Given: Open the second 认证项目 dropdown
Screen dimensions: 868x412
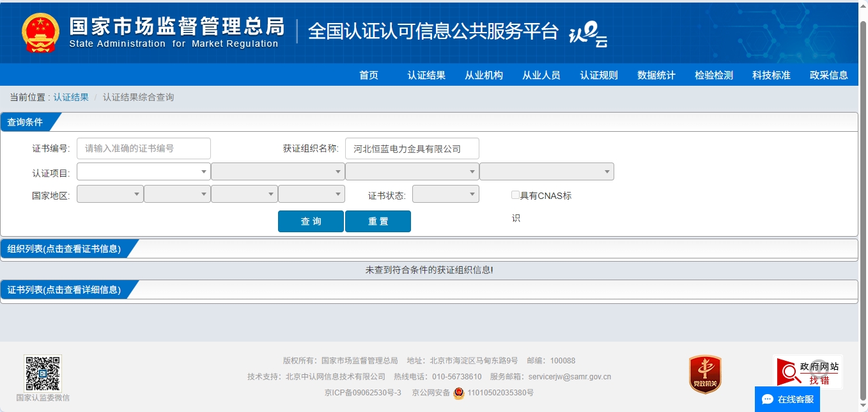Looking at the screenshot, I should tap(278, 171).
